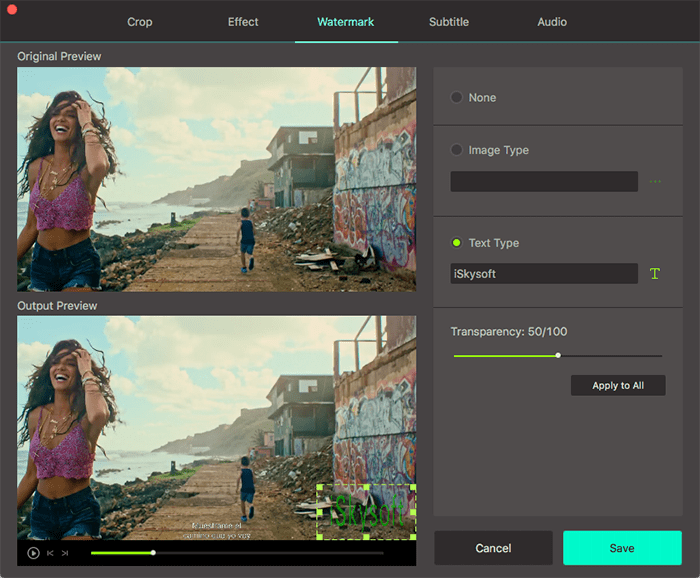
Task: Jump to the next frame
Action: click(x=65, y=552)
